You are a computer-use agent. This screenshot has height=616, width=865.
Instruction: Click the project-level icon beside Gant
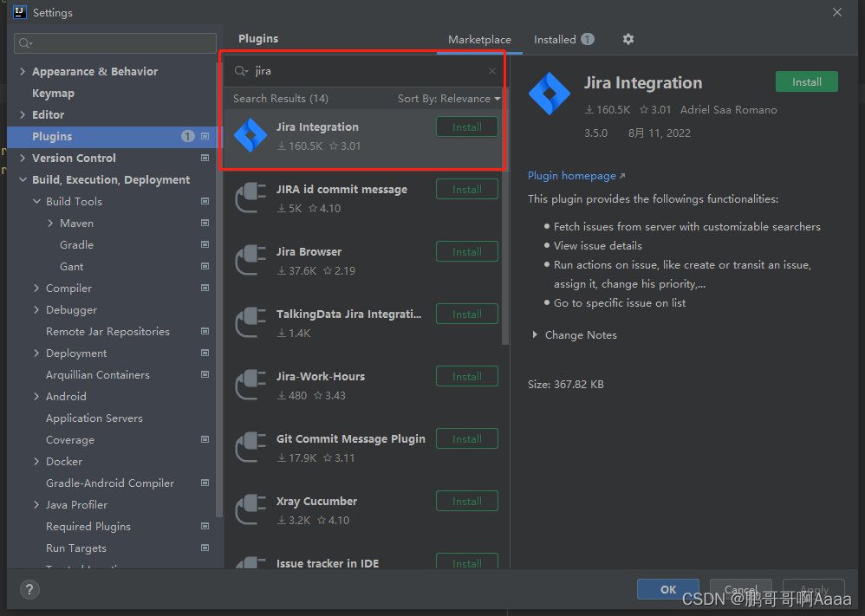[x=205, y=266]
